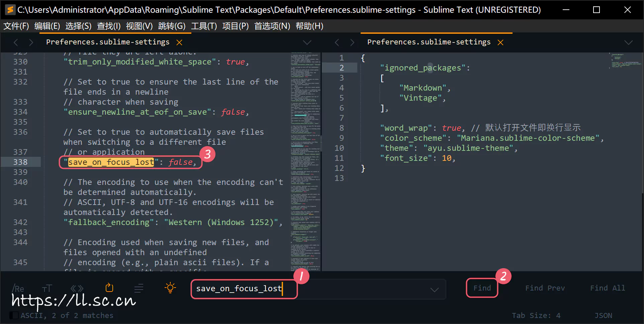
Task: Click right pane next tab arrow
Action: [352, 42]
